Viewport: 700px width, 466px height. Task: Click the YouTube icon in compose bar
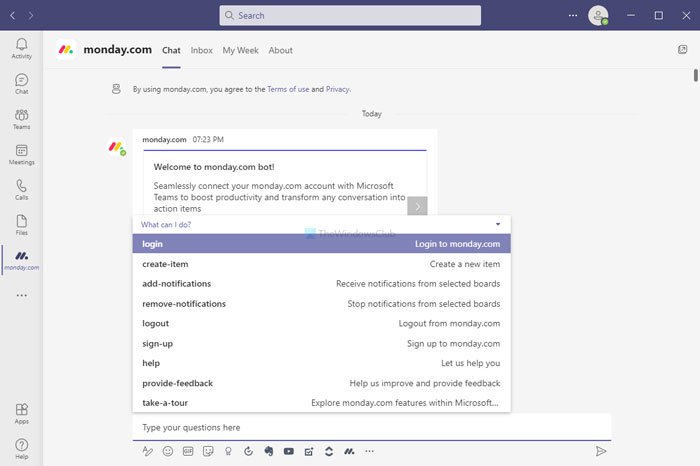pyautogui.click(x=289, y=451)
